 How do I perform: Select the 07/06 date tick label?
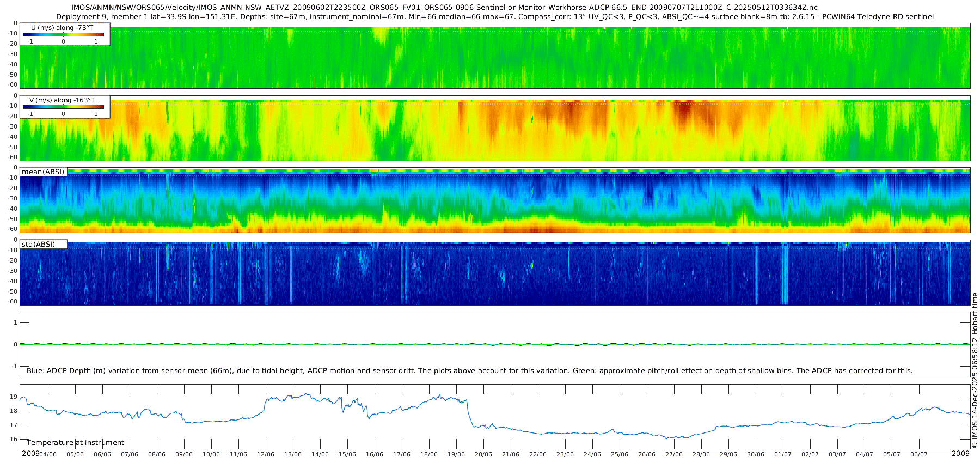click(130, 454)
